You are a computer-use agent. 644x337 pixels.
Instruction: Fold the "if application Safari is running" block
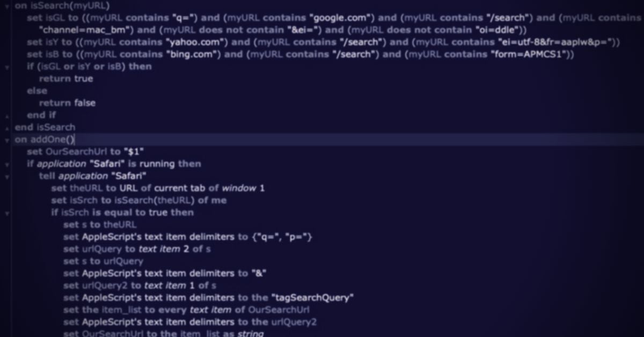[x=7, y=164]
